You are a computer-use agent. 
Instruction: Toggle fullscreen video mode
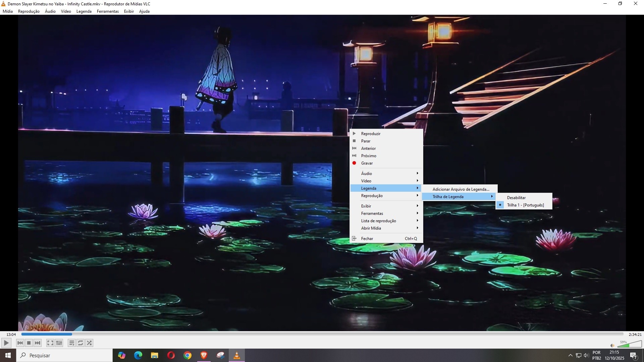[50, 343]
